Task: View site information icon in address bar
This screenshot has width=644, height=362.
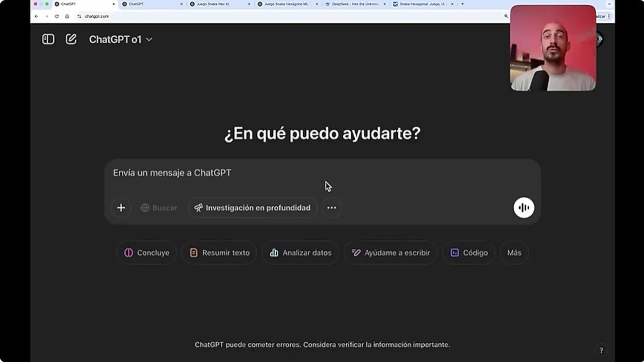Action: (79, 16)
